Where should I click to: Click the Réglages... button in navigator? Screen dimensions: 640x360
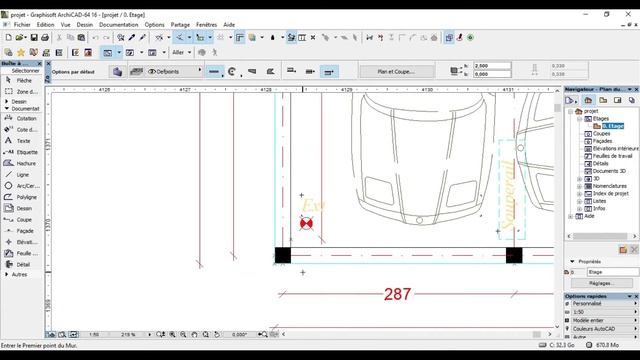pyautogui.click(x=601, y=283)
